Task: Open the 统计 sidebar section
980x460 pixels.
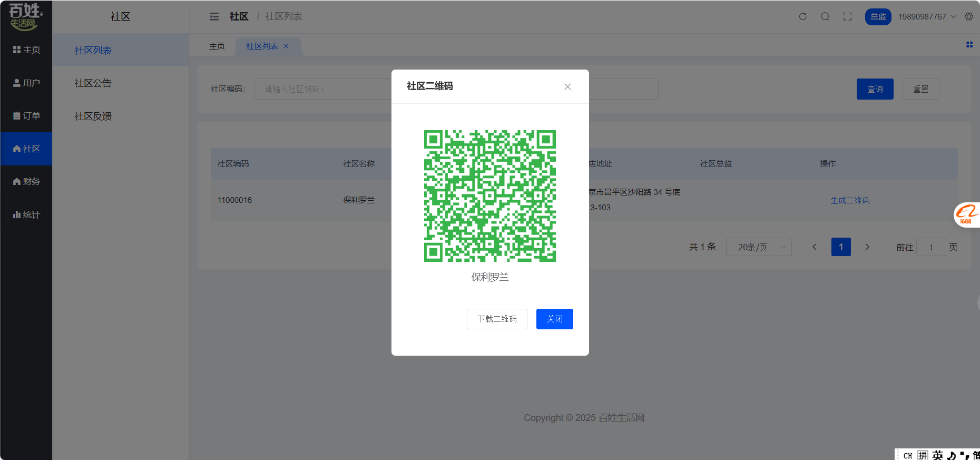Action: tap(26, 214)
